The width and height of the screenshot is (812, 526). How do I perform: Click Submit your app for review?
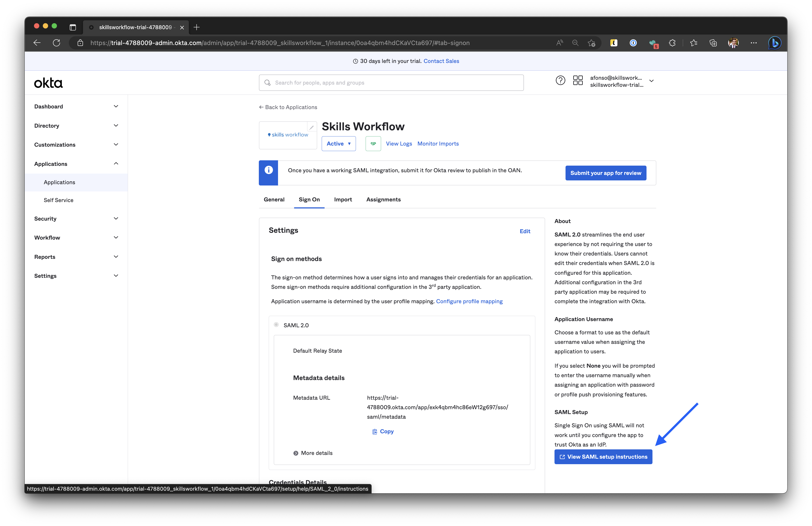(606, 173)
